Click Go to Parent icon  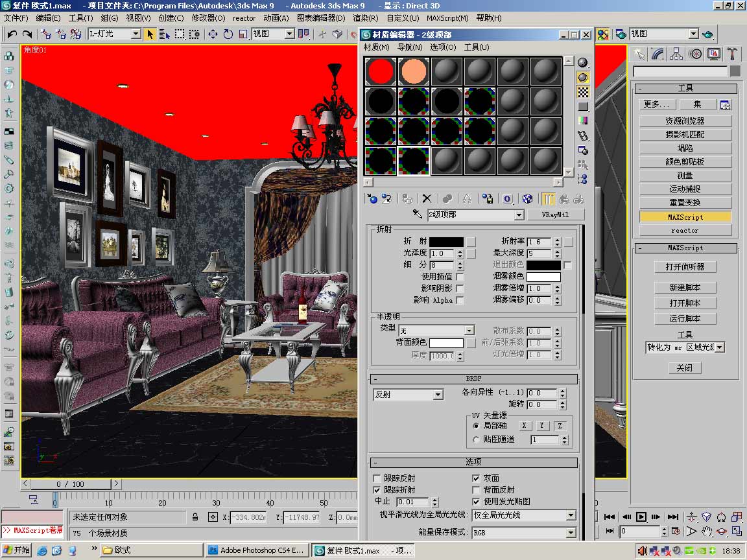pyautogui.click(x=563, y=199)
